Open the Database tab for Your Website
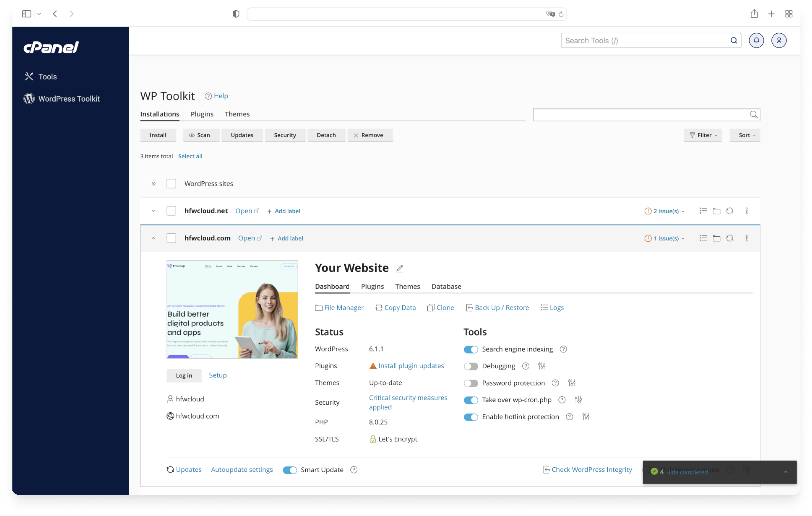The height and width of the screenshot is (516, 812). coord(446,286)
